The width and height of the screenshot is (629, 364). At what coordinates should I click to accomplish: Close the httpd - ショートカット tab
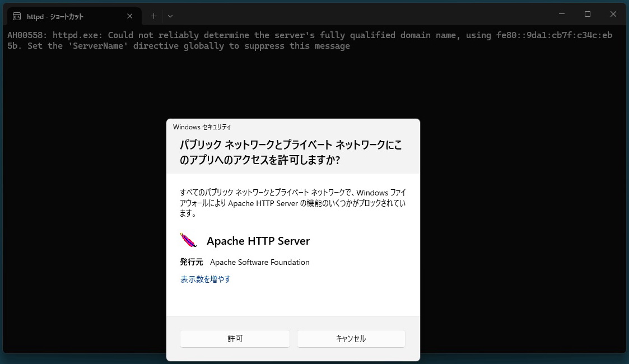[x=129, y=16]
